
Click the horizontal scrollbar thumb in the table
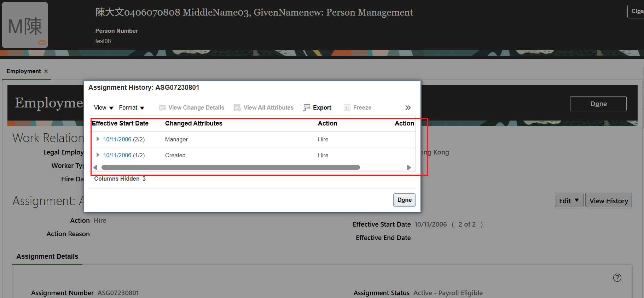[231, 168]
